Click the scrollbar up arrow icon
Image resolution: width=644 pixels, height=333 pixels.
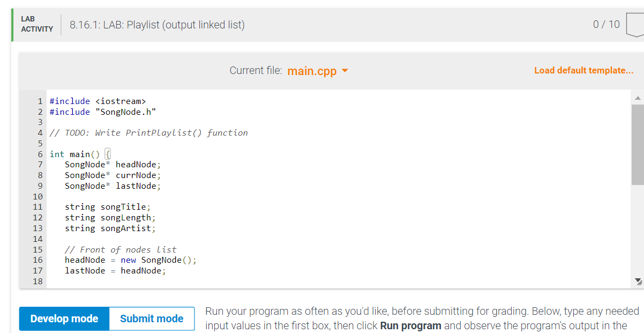(637, 98)
